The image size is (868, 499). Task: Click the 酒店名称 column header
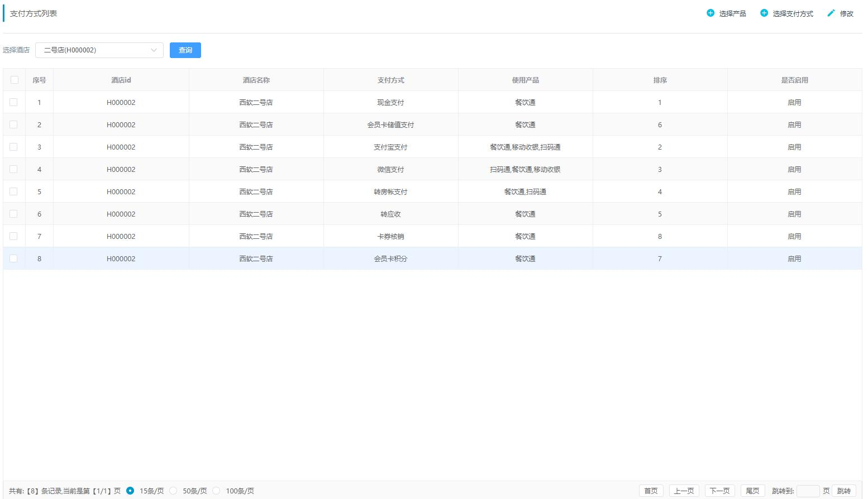pos(256,80)
